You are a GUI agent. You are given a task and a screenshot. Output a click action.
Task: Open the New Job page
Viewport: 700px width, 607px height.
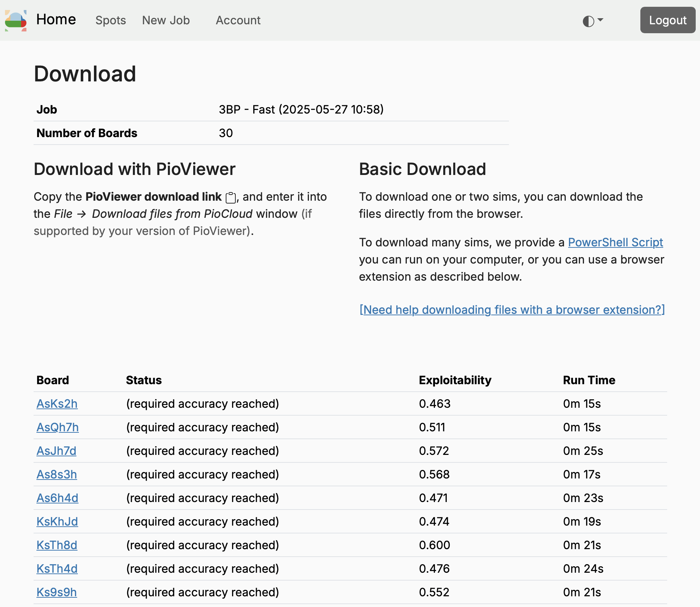[x=166, y=20]
